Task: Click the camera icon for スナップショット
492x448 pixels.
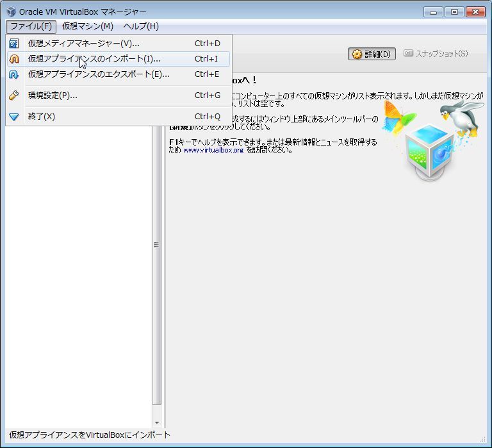Action: tap(408, 53)
